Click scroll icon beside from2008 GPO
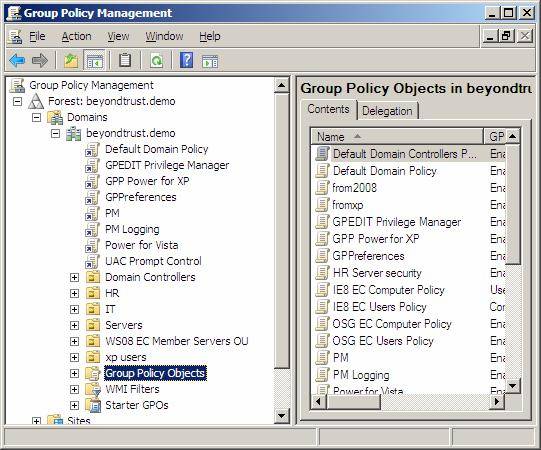Viewport: 541px width, 450px height. [322, 188]
